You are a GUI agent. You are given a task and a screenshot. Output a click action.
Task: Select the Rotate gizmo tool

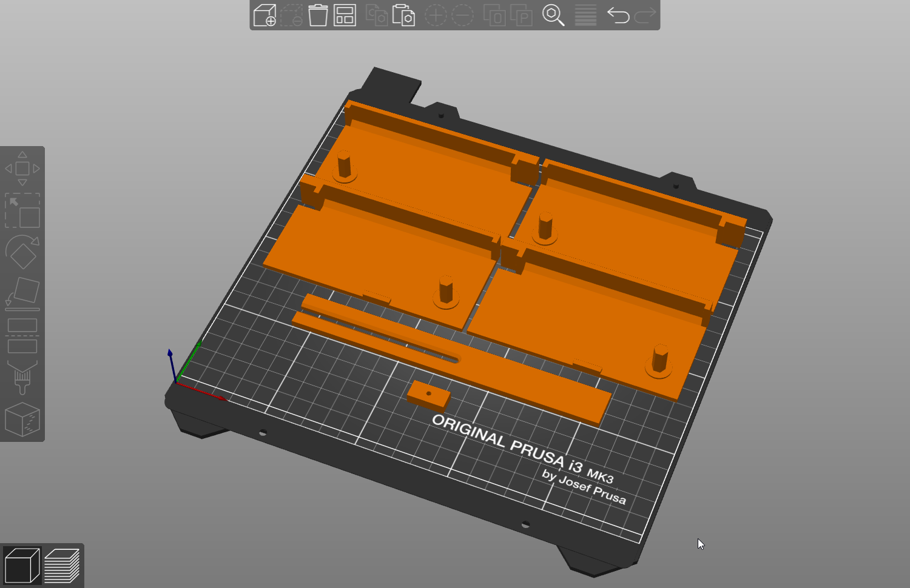22,252
